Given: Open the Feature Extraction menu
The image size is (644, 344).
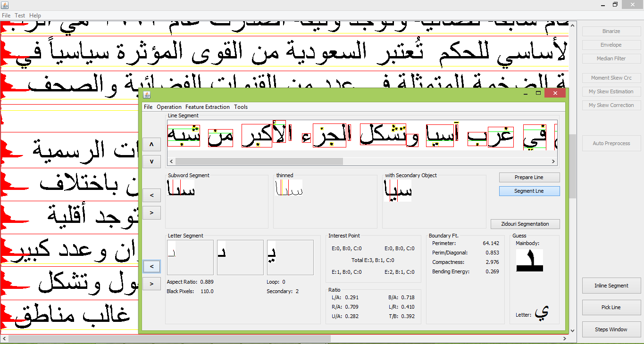Looking at the screenshot, I should pos(207,107).
